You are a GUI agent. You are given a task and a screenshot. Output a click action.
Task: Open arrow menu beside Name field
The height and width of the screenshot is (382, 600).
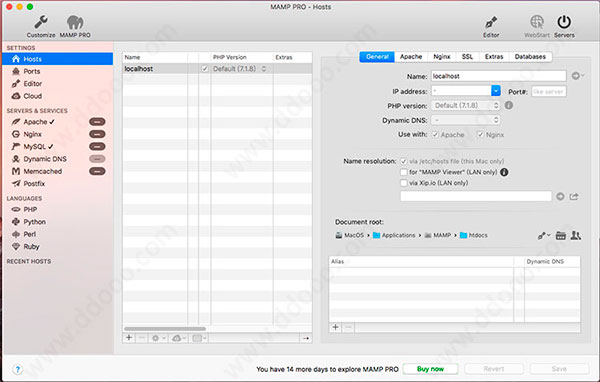(x=577, y=76)
